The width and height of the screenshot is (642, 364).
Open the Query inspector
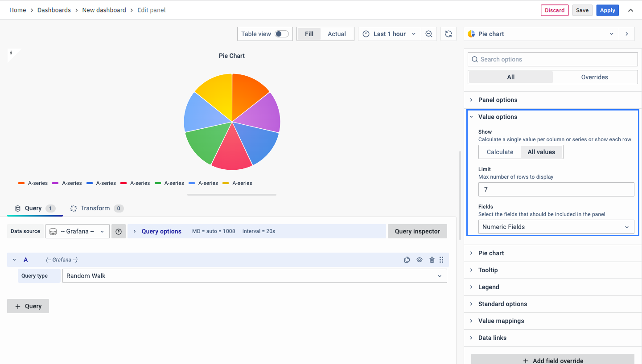417,231
